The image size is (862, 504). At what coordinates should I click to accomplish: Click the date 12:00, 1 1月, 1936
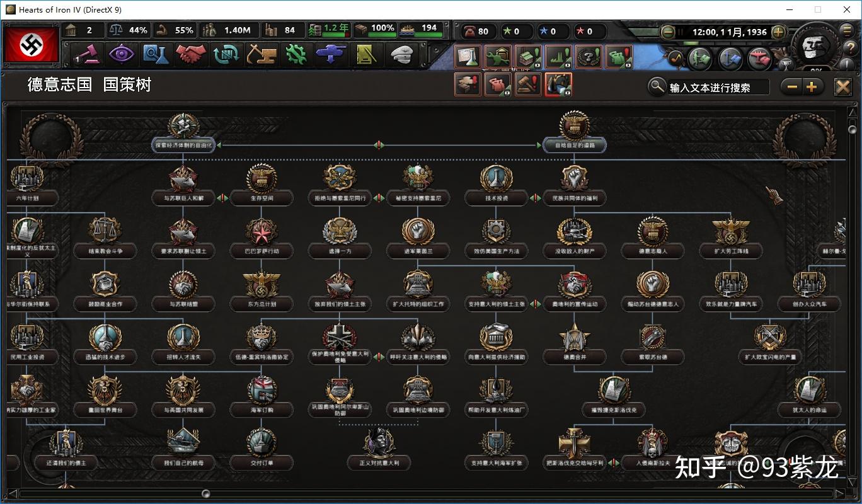(729, 31)
